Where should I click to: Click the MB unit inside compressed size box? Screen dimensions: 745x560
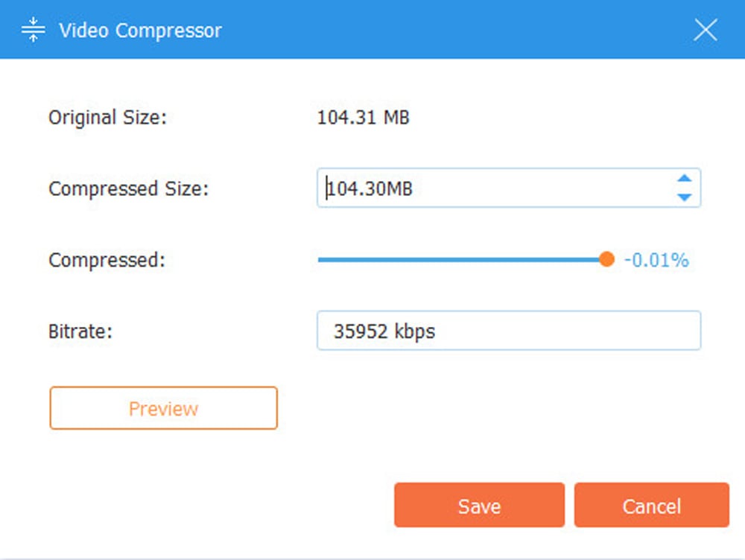pyautogui.click(x=399, y=188)
